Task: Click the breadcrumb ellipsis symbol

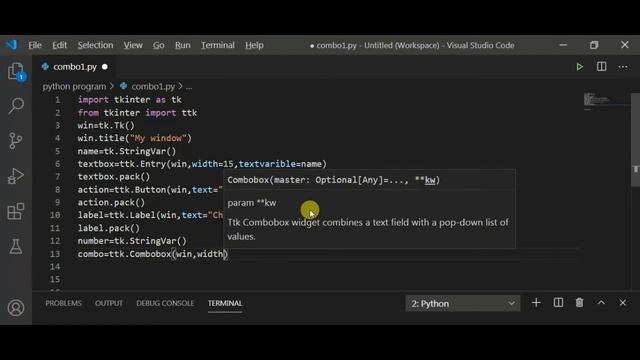Action: coord(189,87)
